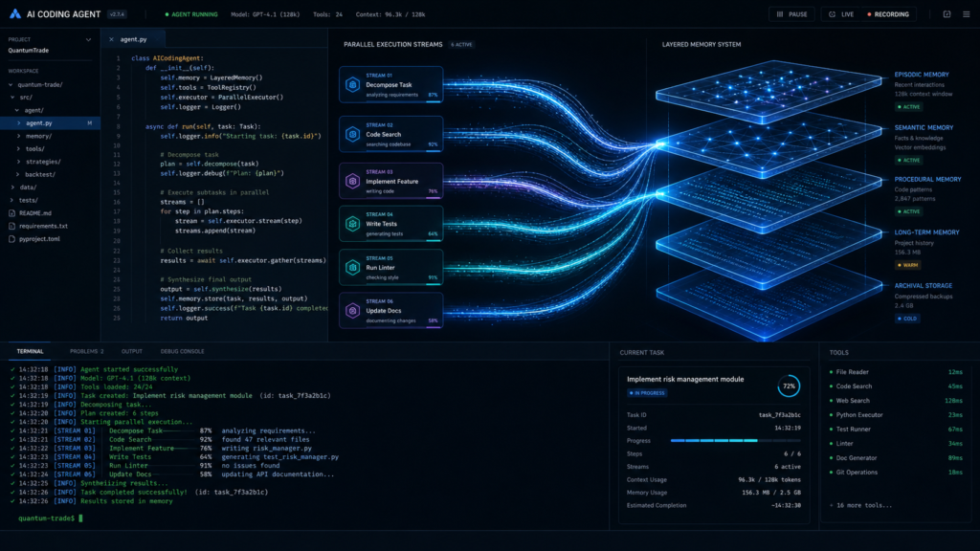Open the hamburger menu icon at top right
The height and width of the screenshot is (551, 980).
[967, 14]
